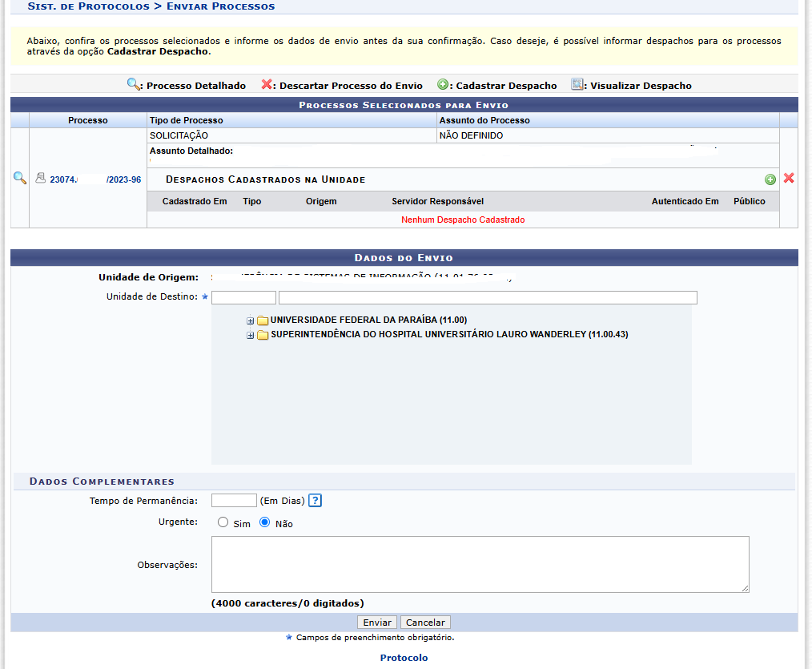Click the document icon beside process number 23074

click(x=40, y=179)
